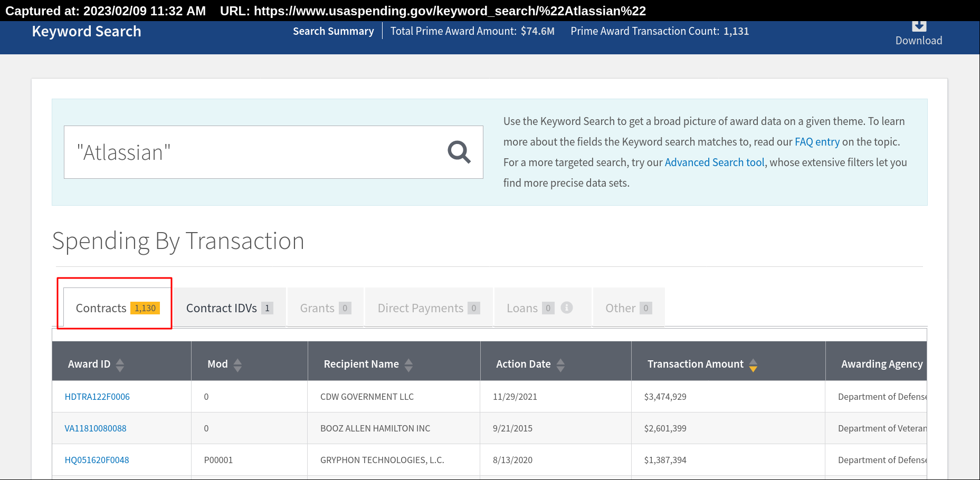This screenshot has height=480, width=980.
Task: Click transaction amount $3,474,929
Action: [665, 397]
